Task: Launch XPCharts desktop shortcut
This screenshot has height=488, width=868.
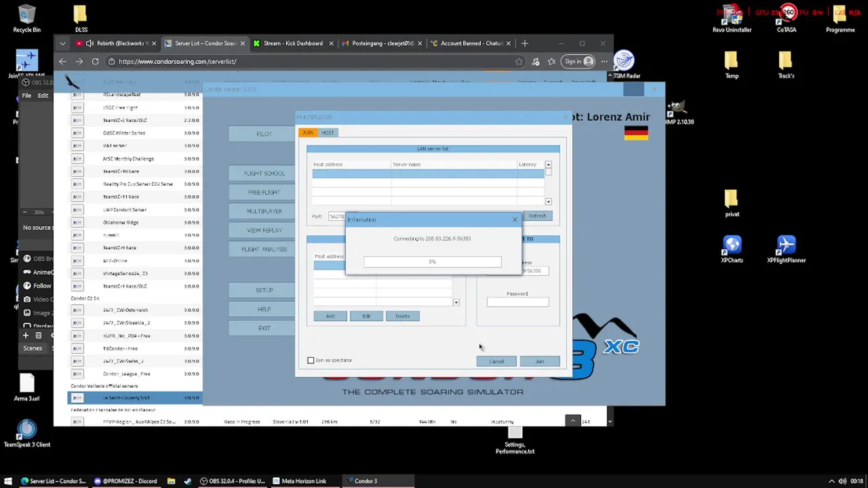Action: (732, 249)
